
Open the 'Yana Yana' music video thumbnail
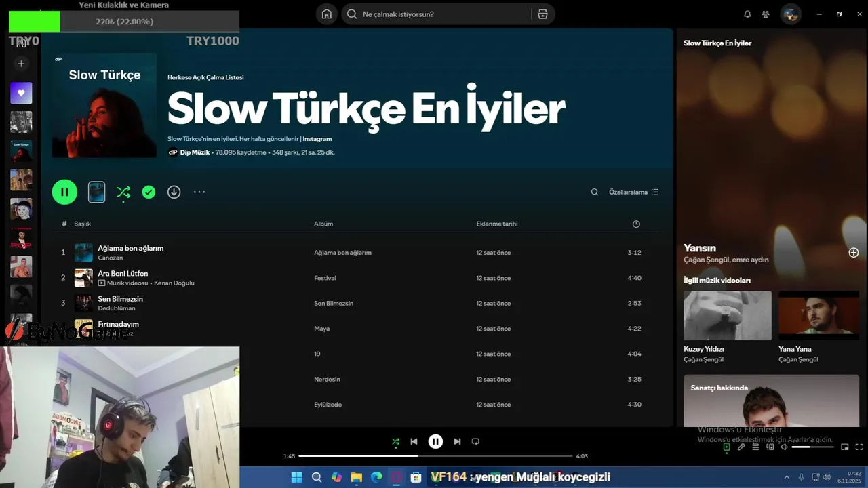818,316
